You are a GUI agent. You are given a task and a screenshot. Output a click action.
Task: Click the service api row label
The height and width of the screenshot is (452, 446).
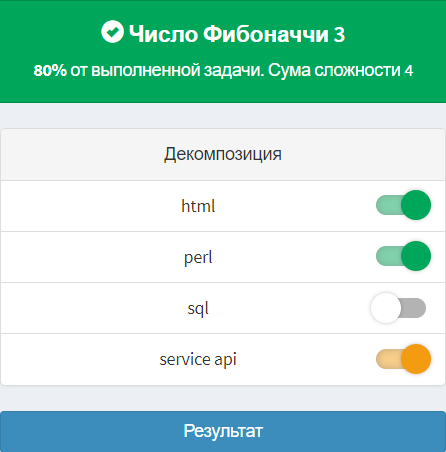click(198, 359)
